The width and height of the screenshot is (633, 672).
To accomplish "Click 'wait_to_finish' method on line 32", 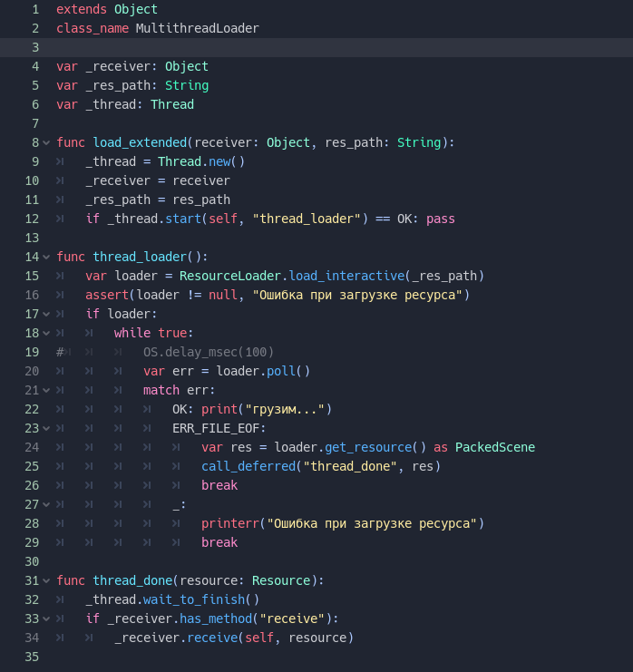I will 194,599.
